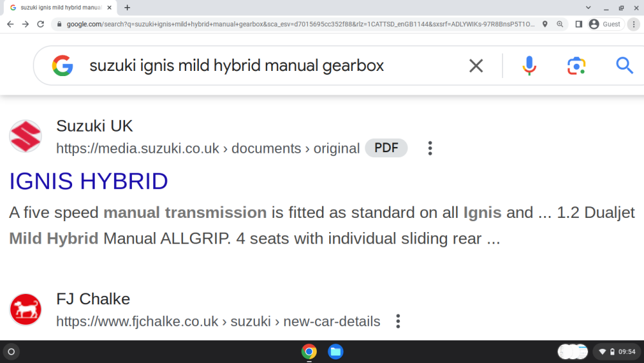Reload the current page
644x363 pixels.
(x=40, y=25)
